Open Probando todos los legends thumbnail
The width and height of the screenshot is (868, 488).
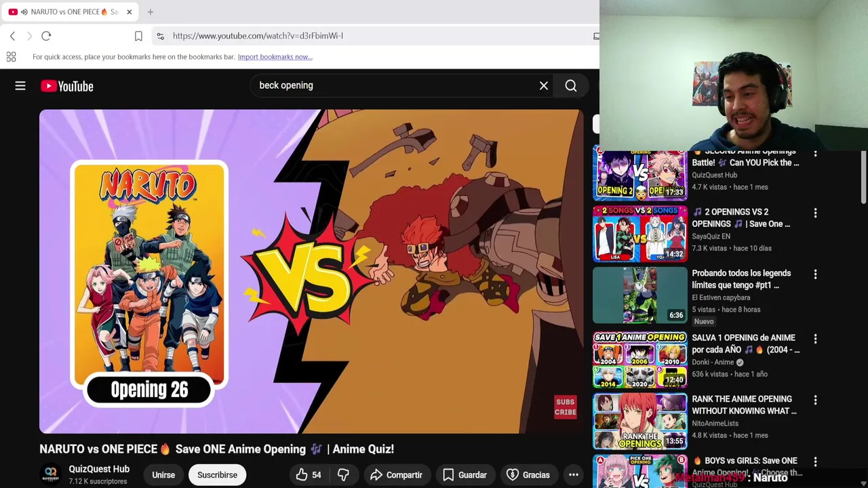coord(640,295)
